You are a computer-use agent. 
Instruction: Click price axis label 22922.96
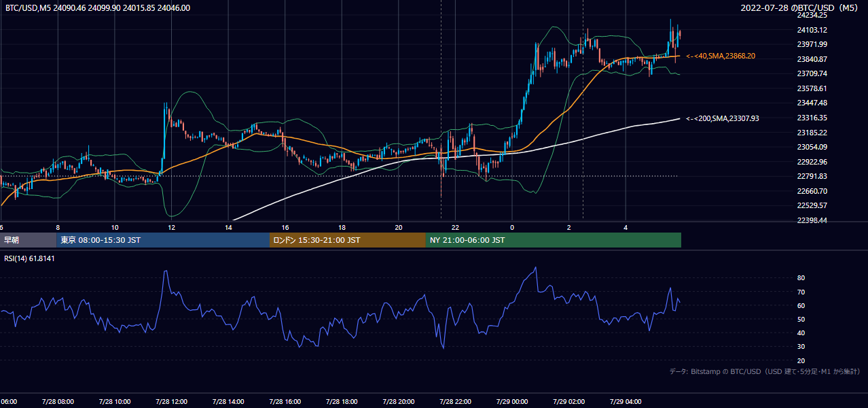point(812,162)
